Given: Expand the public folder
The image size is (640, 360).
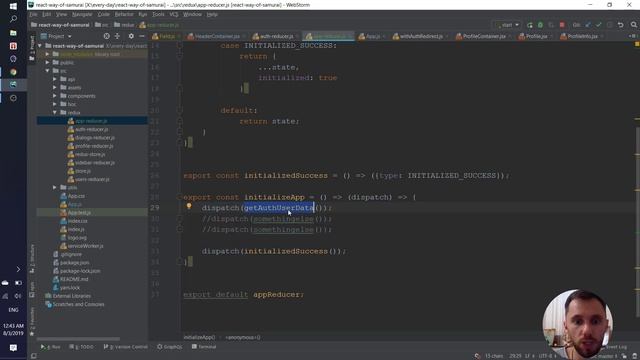Looking at the screenshot, I should tap(48, 62).
